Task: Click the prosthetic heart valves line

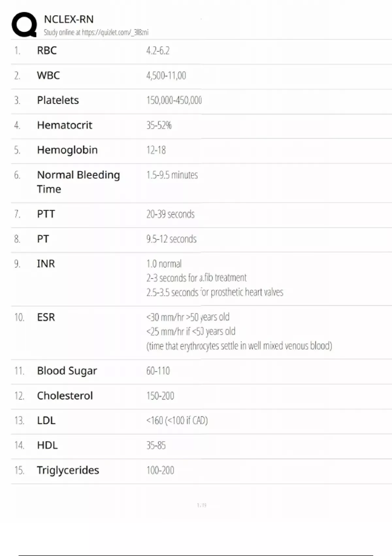Action: point(215,292)
